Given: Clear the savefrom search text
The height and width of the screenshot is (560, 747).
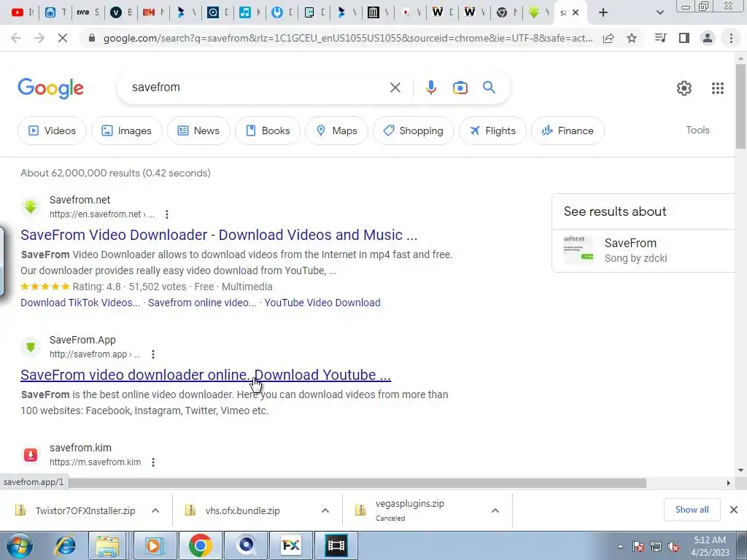Looking at the screenshot, I should 395,87.
